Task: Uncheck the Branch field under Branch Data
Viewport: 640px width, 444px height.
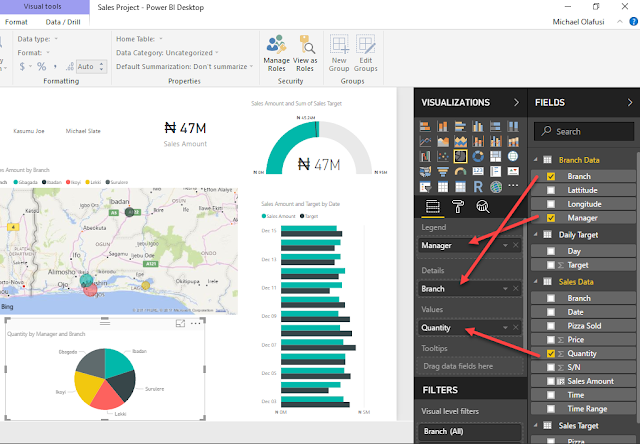Action: pos(551,176)
